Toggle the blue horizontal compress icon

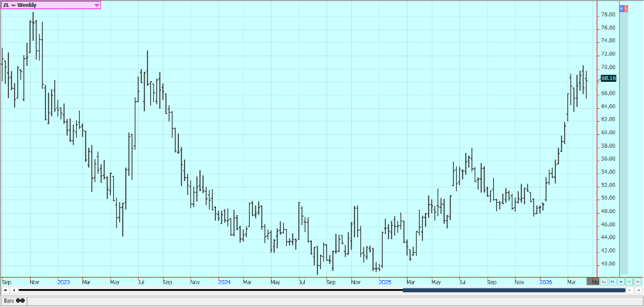[621, 281]
